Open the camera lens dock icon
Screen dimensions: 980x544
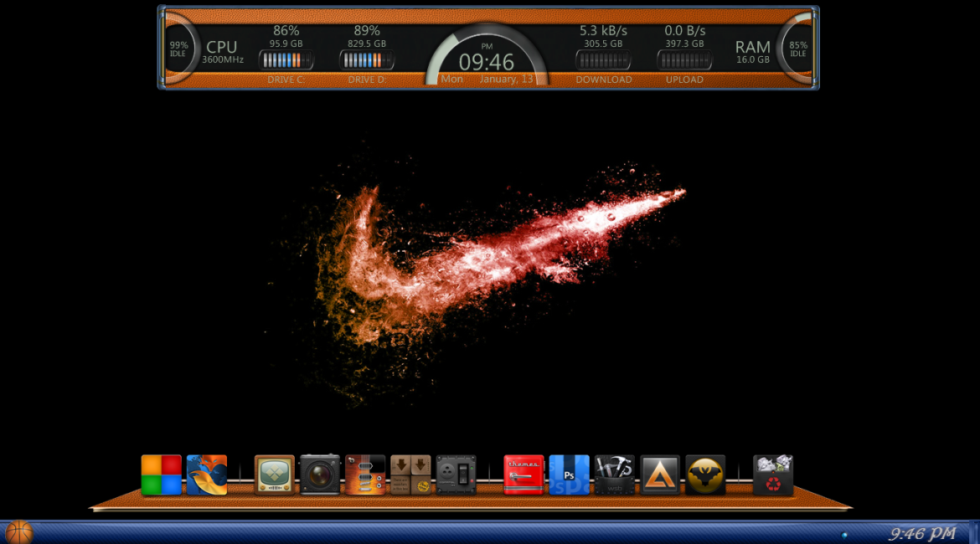pyautogui.click(x=320, y=475)
